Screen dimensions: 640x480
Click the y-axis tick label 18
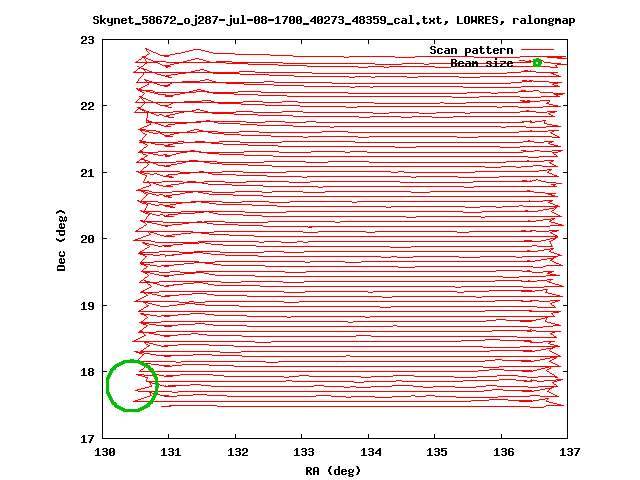pyautogui.click(x=87, y=372)
